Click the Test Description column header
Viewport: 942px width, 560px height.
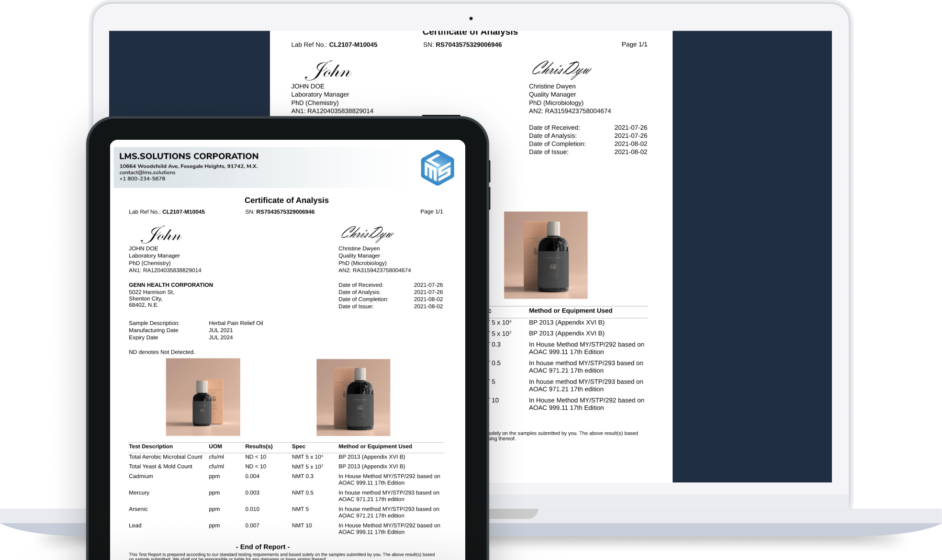point(151,446)
